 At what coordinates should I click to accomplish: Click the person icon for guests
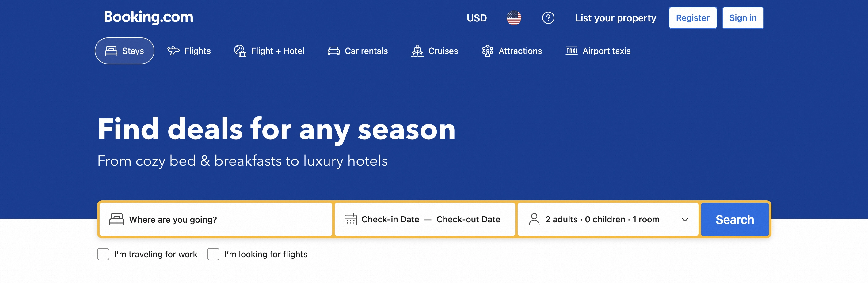(x=534, y=219)
